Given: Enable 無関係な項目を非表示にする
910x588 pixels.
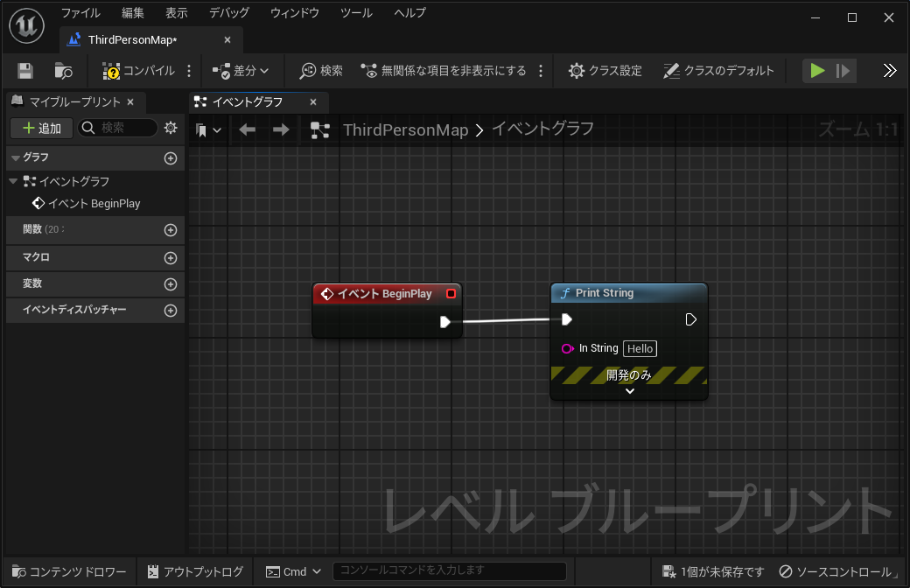Looking at the screenshot, I should click(x=442, y=70).
